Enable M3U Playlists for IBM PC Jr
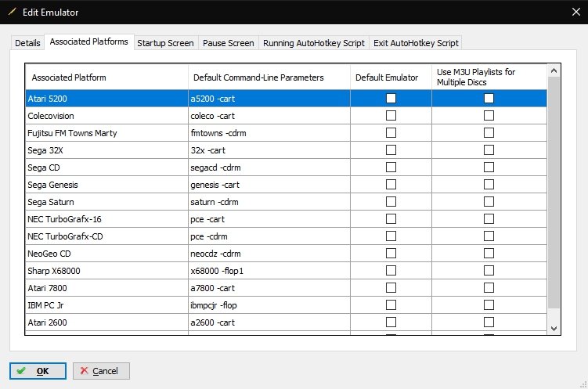Image resolution: width=588 pixels, height=389 pixels. (x=489, y=305)
